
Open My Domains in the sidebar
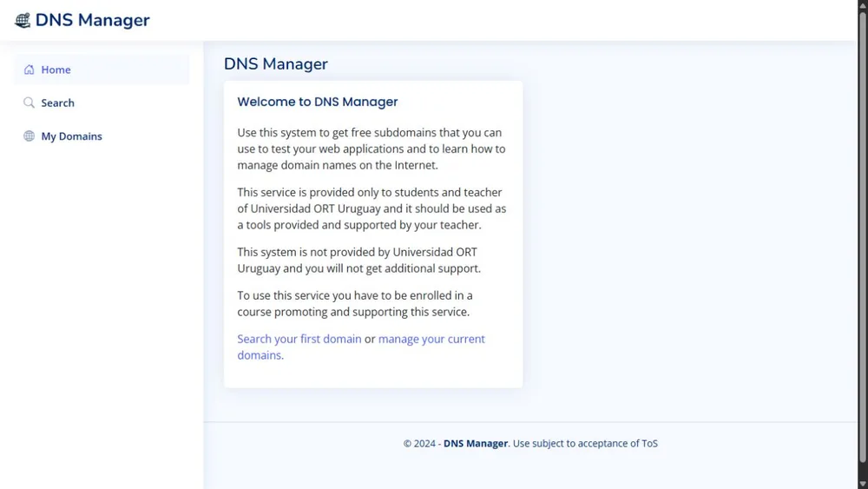(102, 135)
